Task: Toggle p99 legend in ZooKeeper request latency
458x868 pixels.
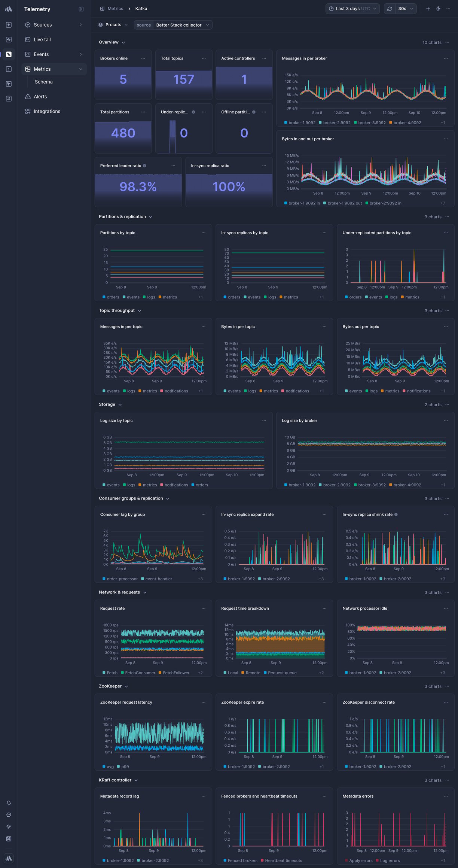Action: 123,767
